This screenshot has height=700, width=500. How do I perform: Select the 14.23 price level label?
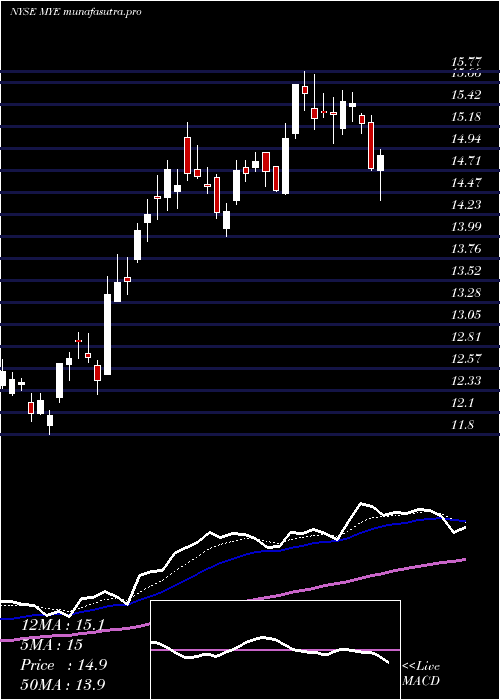pyautogui.click(x=466, y=205)
